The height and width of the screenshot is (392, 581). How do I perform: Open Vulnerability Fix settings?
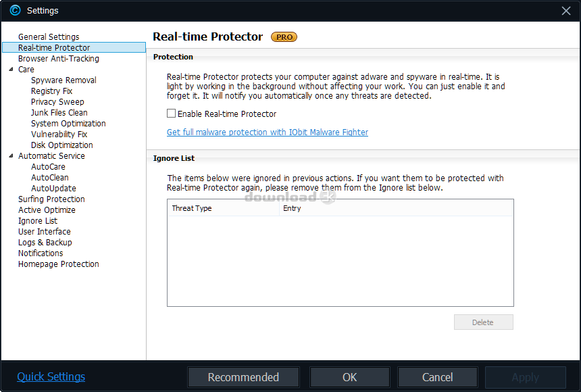coord(59,134)
